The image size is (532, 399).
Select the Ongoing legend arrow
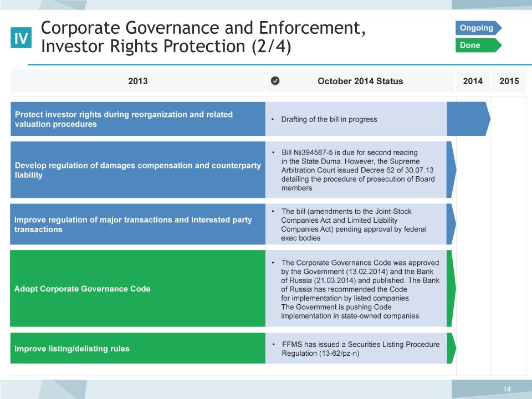(478, 28)
